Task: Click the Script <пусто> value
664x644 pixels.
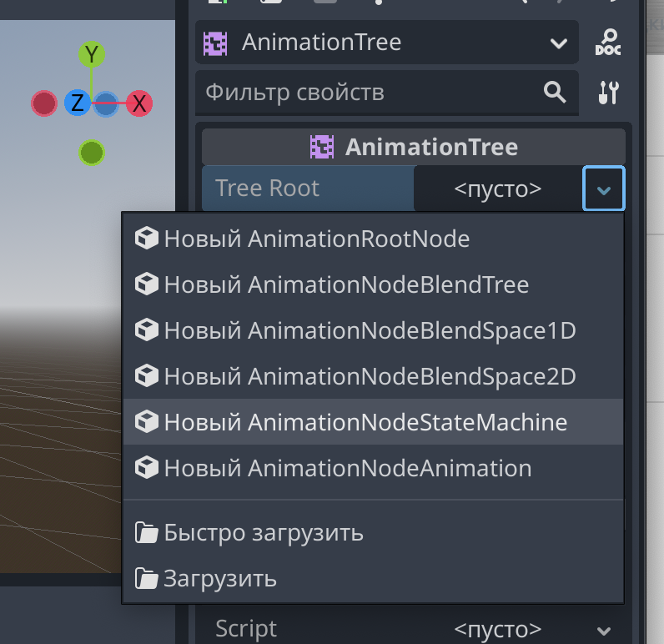Action: pos(497,630)
